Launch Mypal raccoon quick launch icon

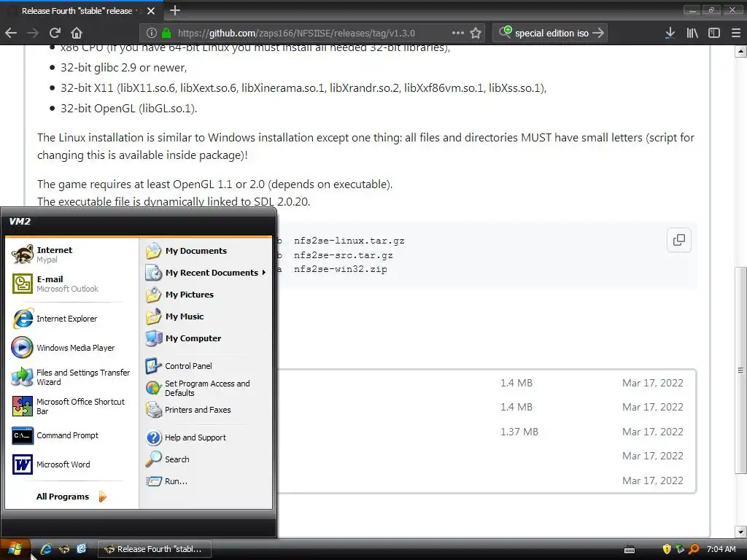coord(64,549)
